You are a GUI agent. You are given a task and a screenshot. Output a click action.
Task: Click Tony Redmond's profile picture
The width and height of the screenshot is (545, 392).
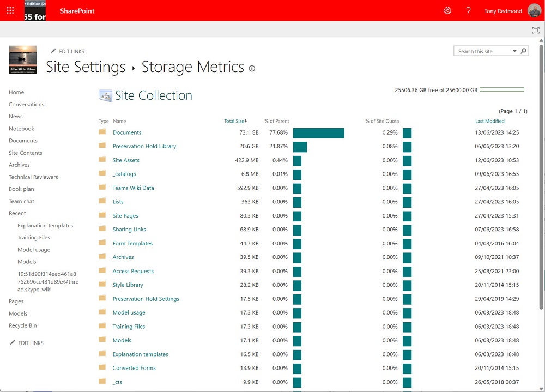coord(534,11)
